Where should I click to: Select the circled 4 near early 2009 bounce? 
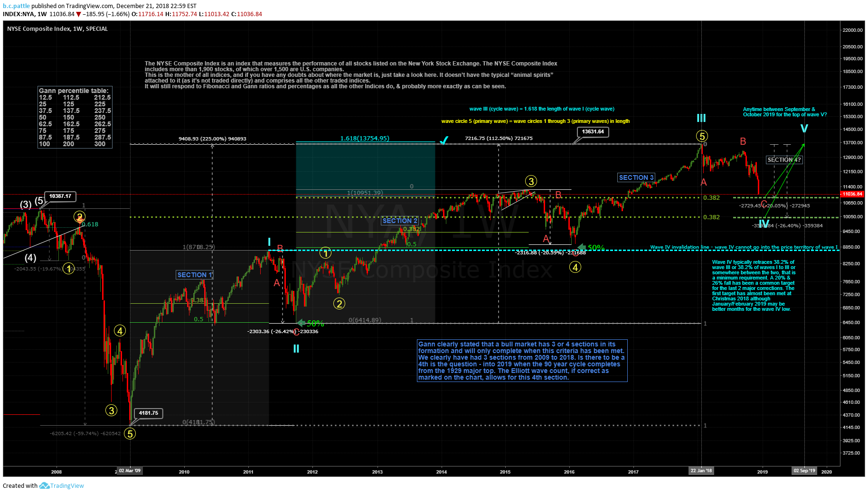tap(120, 331)
